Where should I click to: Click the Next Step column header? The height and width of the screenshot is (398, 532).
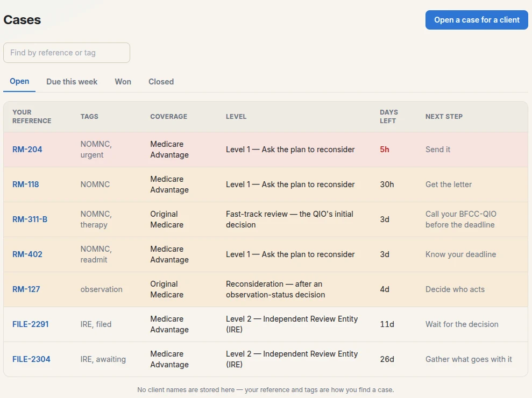point(444,116)
